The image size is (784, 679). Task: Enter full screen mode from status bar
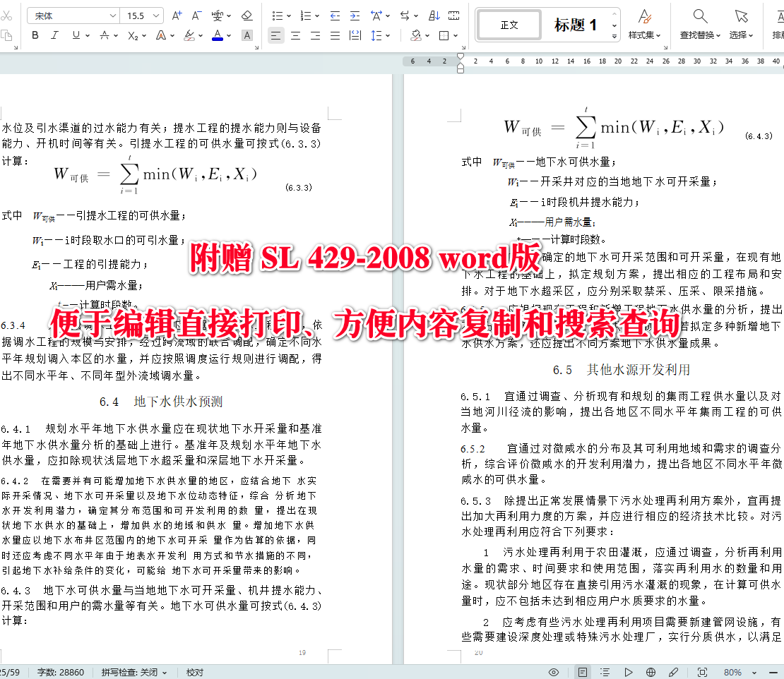click(701, 672)
